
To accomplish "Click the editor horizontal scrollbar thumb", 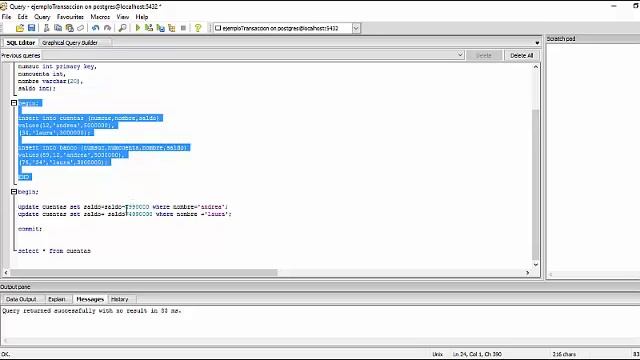I will point(144,272).
